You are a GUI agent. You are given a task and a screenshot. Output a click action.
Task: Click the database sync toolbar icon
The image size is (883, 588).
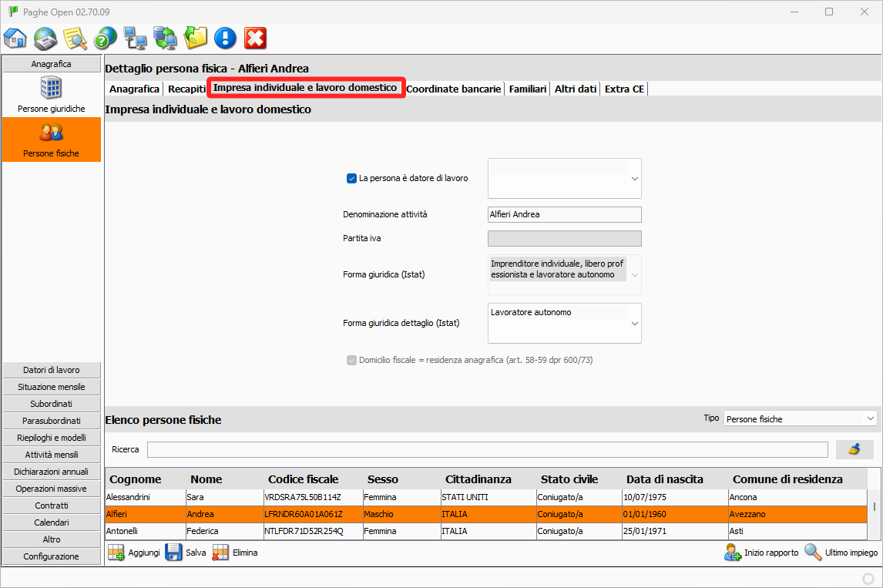click(165, 38)
